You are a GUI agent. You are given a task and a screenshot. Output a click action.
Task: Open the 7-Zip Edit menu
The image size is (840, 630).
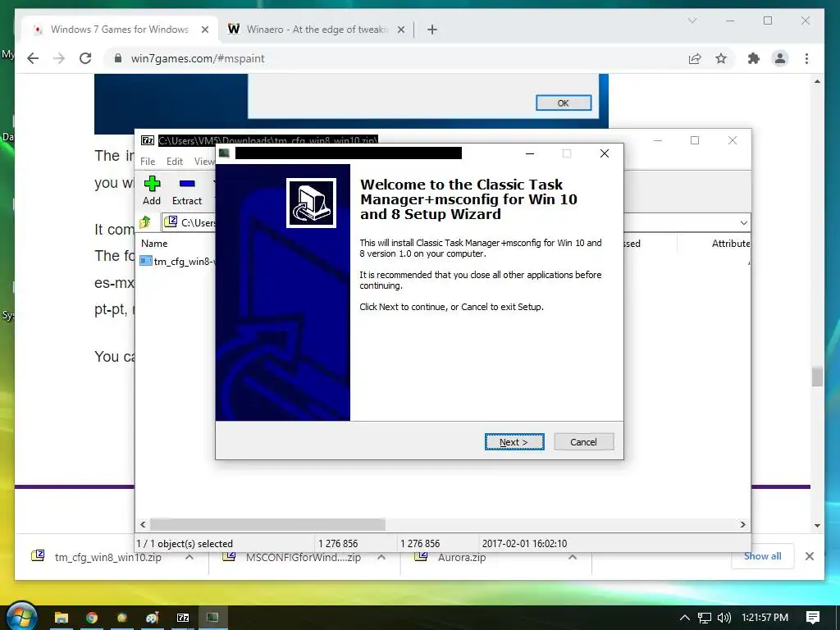click(175, 162)
